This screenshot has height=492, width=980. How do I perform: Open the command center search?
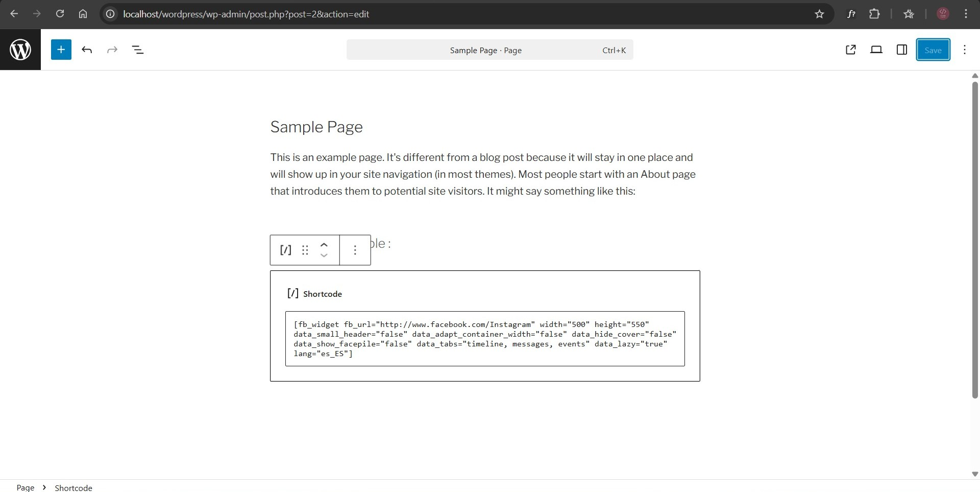click(489, 50)
